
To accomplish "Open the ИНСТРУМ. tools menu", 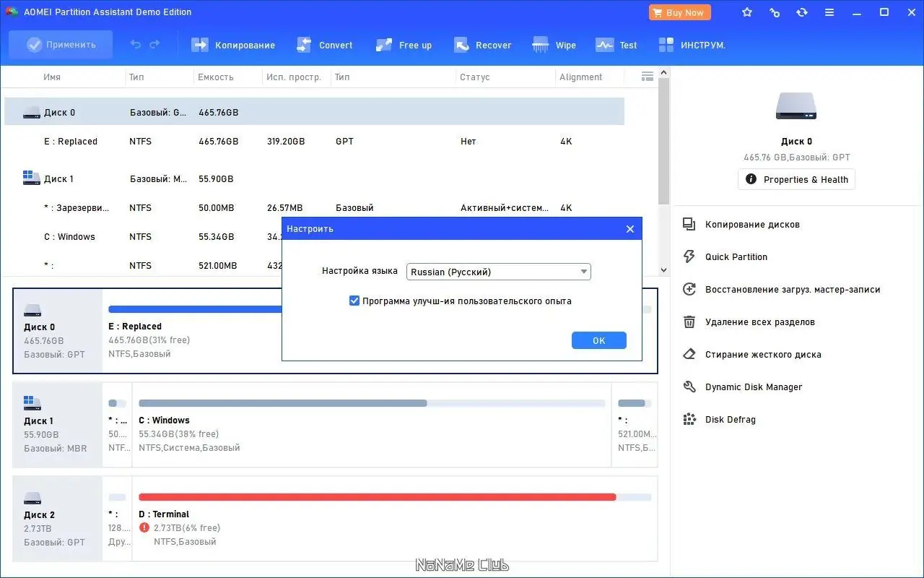I will (x=692, y=45).
